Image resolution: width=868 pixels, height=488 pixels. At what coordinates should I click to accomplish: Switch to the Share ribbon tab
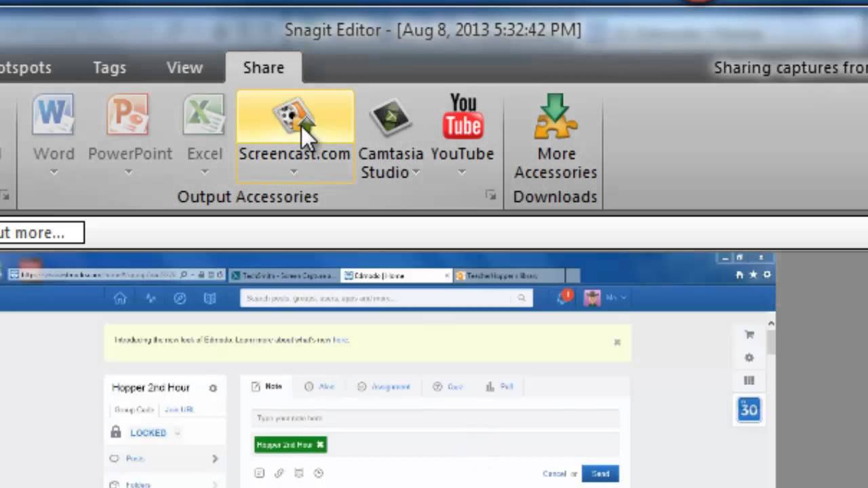(x=264, y=68)
